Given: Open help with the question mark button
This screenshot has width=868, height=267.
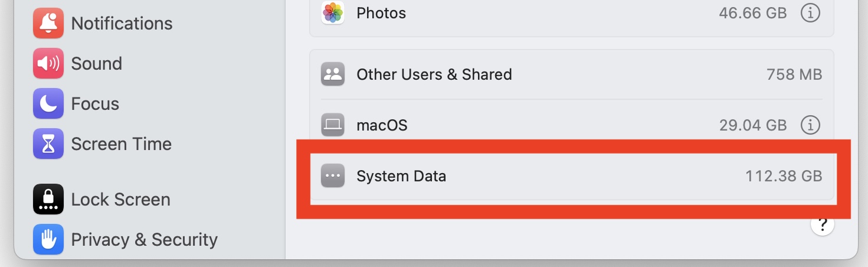Looking at the screenshot, I should pos(822,224).
